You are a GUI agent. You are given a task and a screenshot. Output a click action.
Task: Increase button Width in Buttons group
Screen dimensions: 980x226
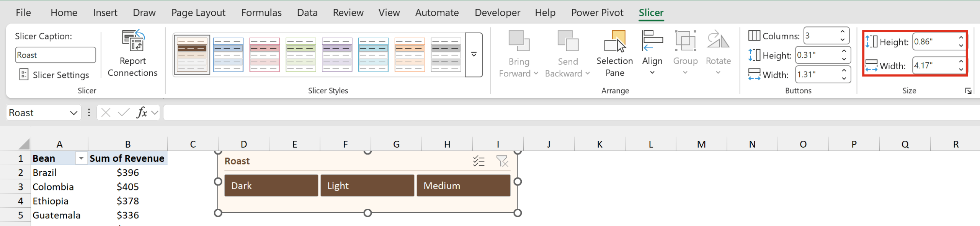(x=844, y=71)
